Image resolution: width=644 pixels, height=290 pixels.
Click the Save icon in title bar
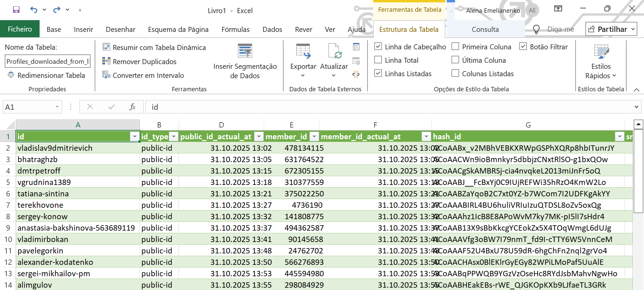[x=16, y=10]
